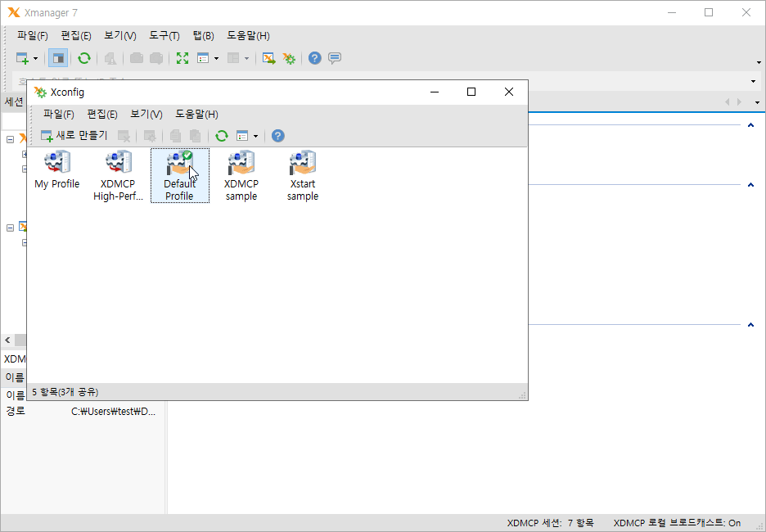Click the grayed copy icon in Xconfig toolbar

pos(175,136)
